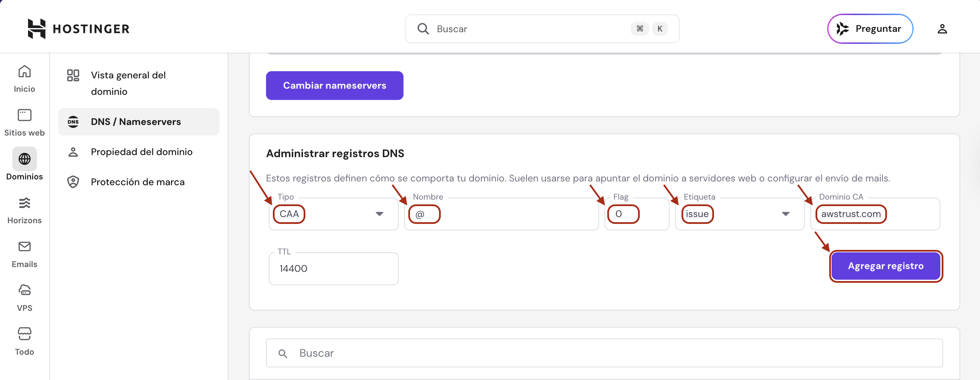This screenshot has width=980, height=380.
Task: Click the Cambiar nameservers button
Action: point(334,86)
